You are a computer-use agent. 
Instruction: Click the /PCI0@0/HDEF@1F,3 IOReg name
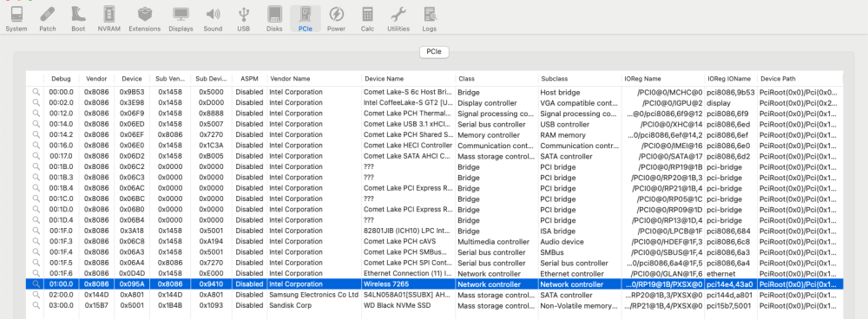[667, 242]
